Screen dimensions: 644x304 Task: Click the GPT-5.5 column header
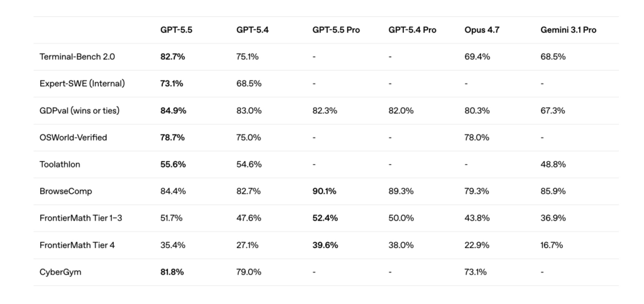(175, 30)
